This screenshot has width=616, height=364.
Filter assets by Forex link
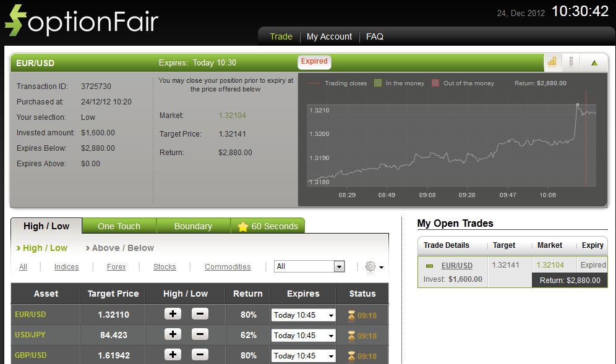(x=116, y=267)
